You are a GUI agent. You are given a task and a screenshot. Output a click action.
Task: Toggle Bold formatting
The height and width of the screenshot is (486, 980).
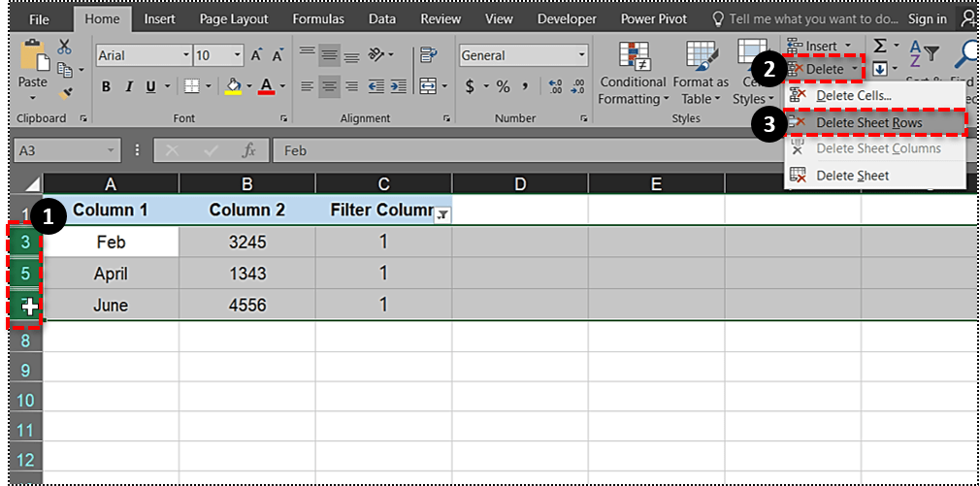coord(106,86)
